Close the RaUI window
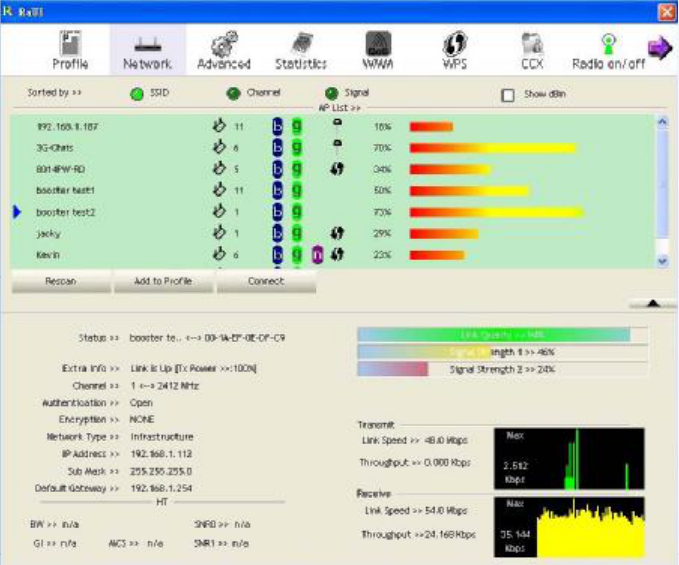 666,12
